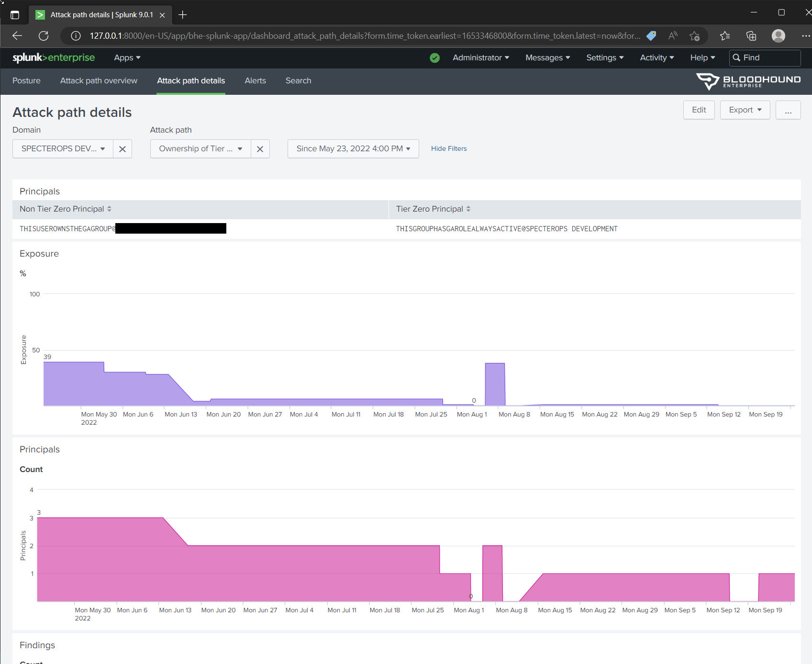This screenshot has width=812, height=664.
Task: Activate the read aloud icon
Action: 673,36
